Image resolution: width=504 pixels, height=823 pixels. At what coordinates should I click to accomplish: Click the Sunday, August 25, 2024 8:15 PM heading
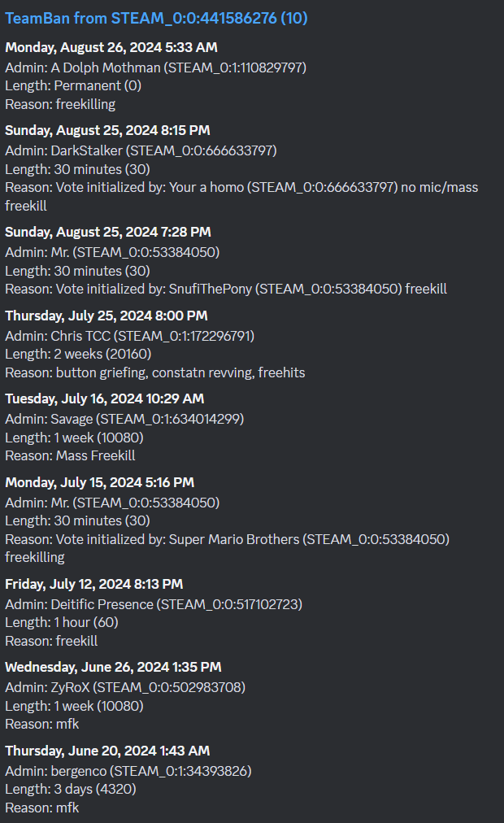pos(107,130)
